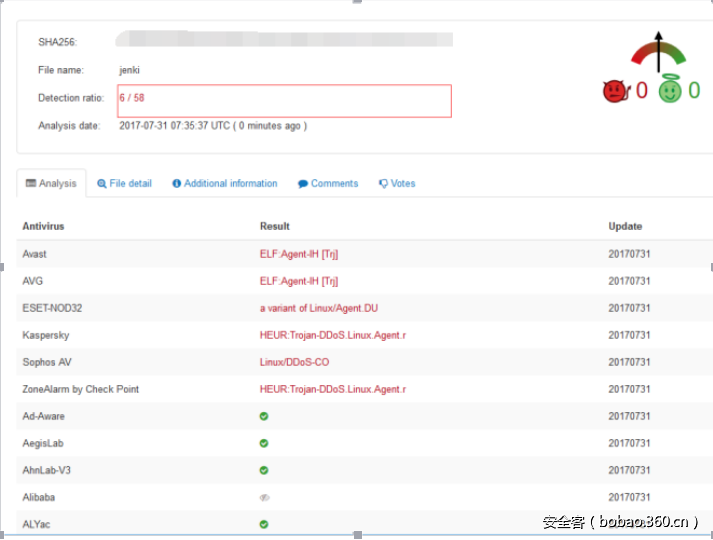Click the Antivirus column header
Viewport: 713px width, 540px height.
point(45,226)
